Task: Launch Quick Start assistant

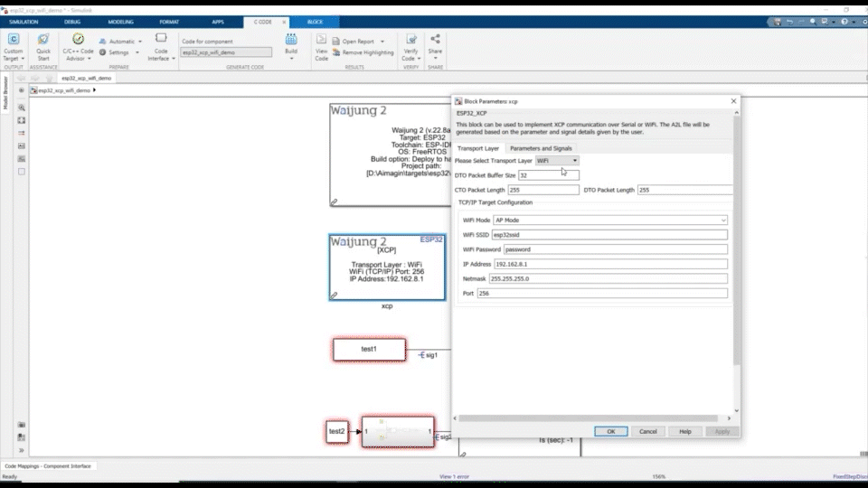Action: pos(43,48)
